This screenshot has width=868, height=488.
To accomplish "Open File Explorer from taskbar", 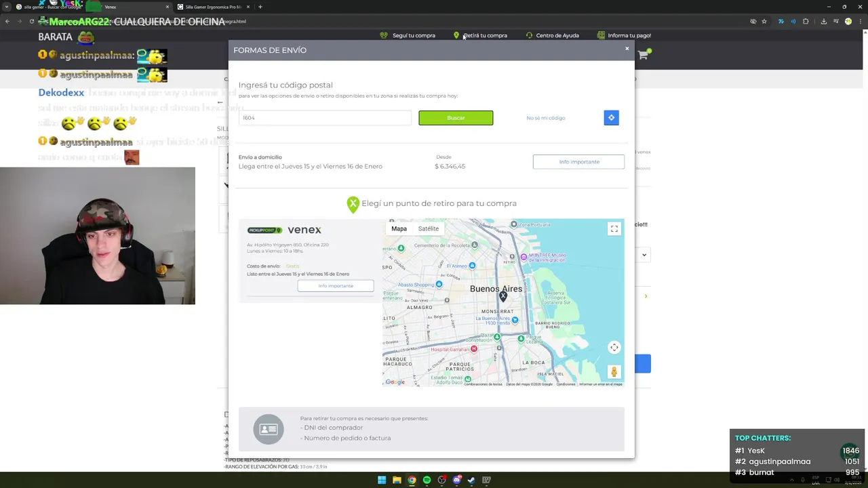I will [x=397, y=480].
